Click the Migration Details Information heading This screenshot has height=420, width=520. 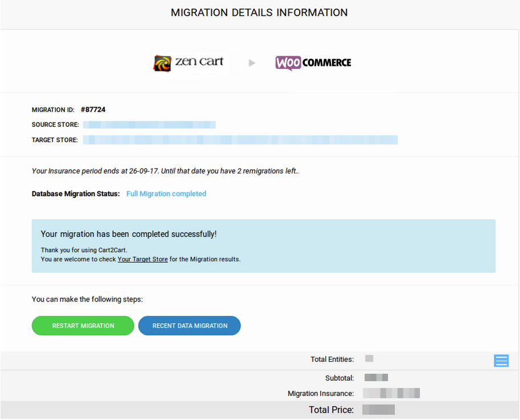tap(259, 13)
